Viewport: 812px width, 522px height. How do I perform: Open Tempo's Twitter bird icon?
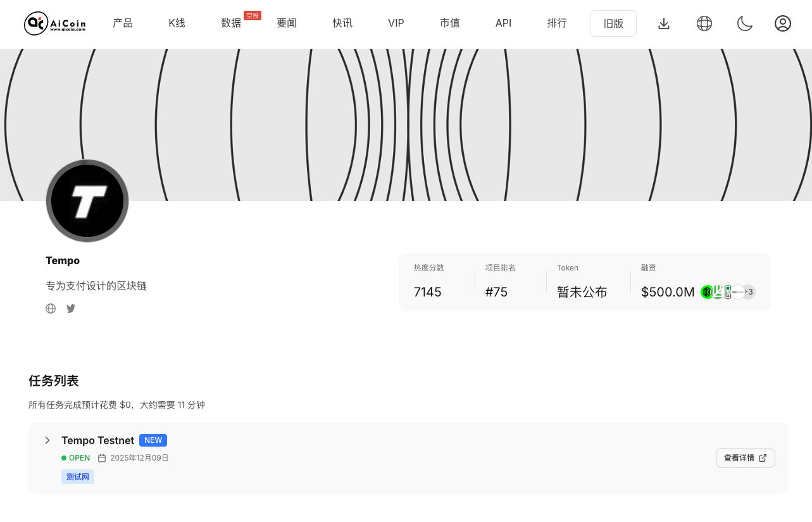click(x=71, y=309)
